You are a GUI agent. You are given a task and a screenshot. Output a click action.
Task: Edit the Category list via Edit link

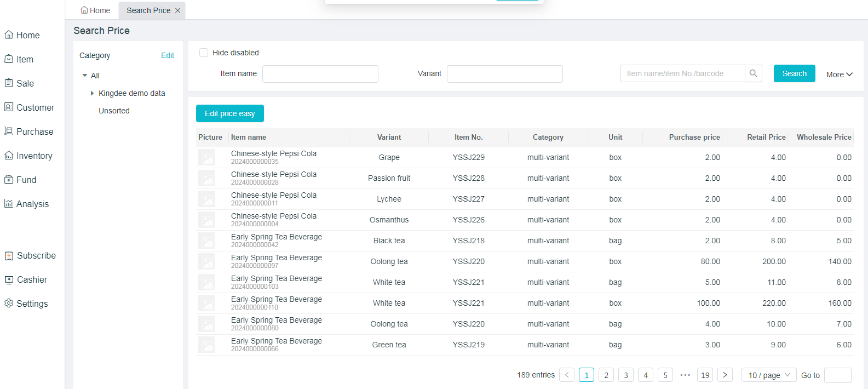click(x=168, y=55)
